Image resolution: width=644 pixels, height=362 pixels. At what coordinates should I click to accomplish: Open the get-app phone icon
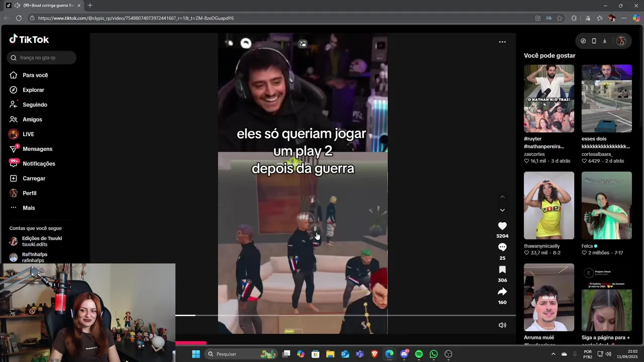(594, 41)
